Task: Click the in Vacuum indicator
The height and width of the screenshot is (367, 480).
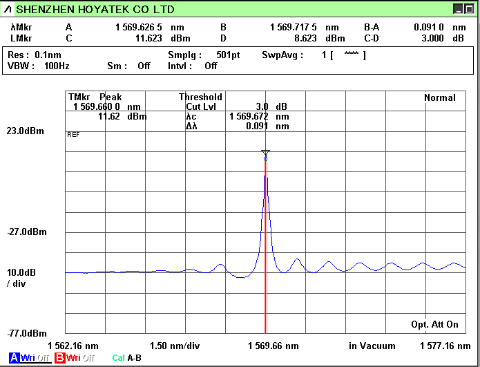Action: [372, 346]
